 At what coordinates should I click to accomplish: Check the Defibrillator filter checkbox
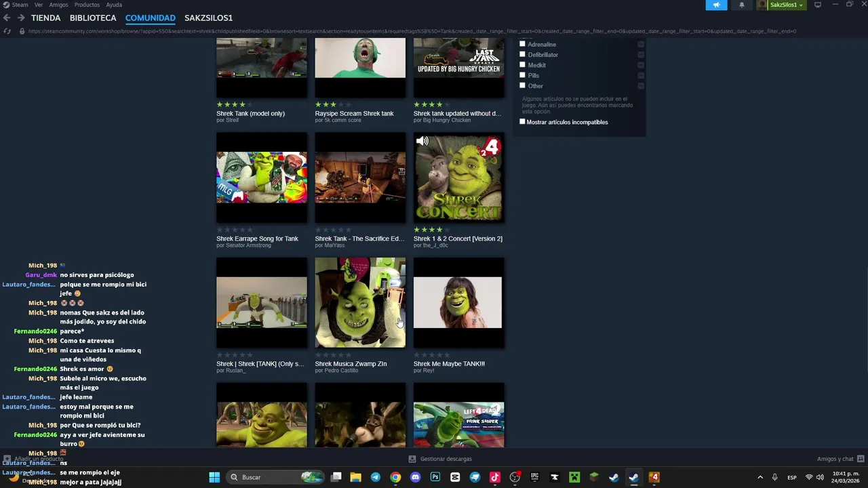[x=522, y=54]
